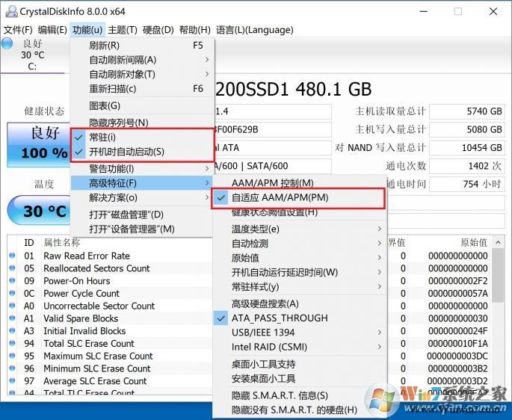Click the status dot for Initial Invalid Blocks

click(x=12, y=330)
